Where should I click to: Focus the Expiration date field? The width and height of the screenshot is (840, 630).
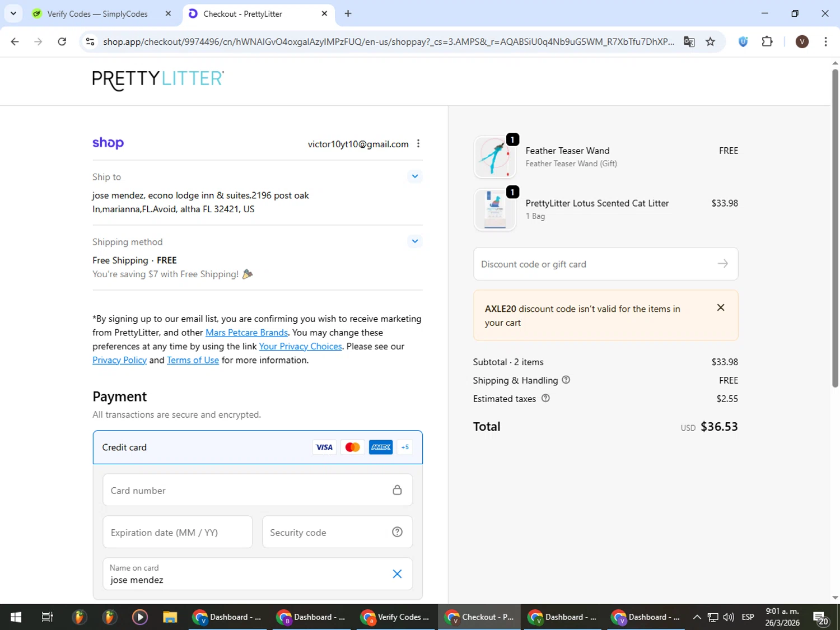click(x=178, y=532)
